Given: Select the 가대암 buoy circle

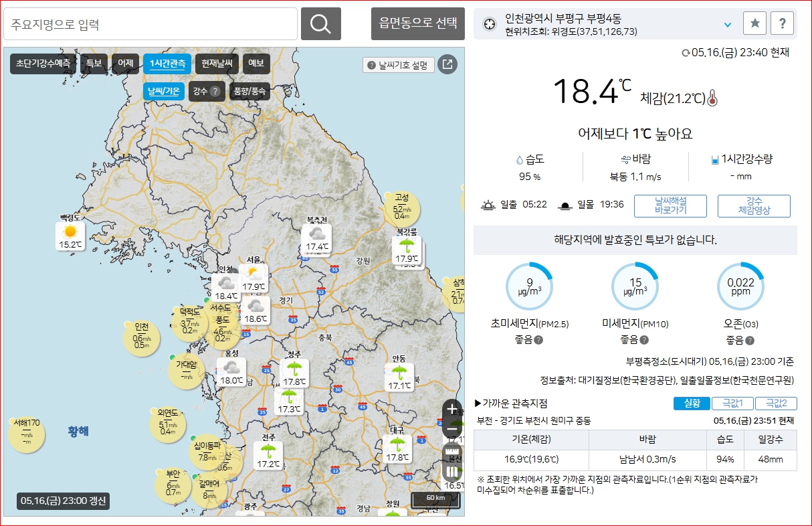Looking at the screenshot, I should pyautogui.click(x=186, y=371).
